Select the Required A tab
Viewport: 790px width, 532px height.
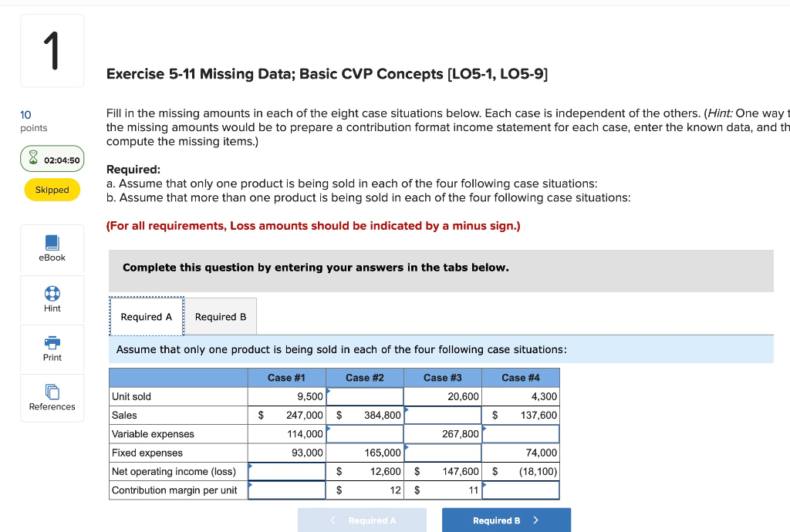(146, 316)
